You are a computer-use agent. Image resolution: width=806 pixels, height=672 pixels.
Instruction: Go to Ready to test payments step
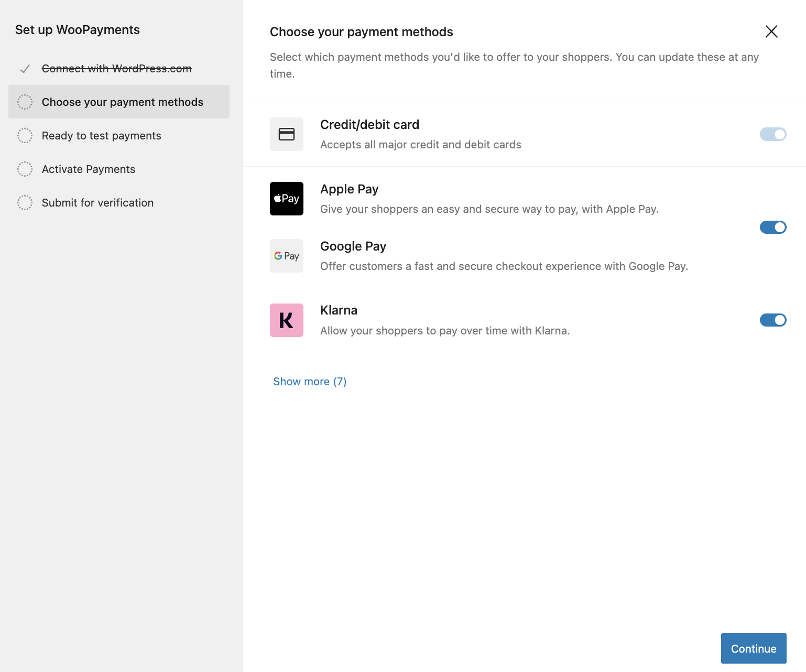tap(102, 136)
